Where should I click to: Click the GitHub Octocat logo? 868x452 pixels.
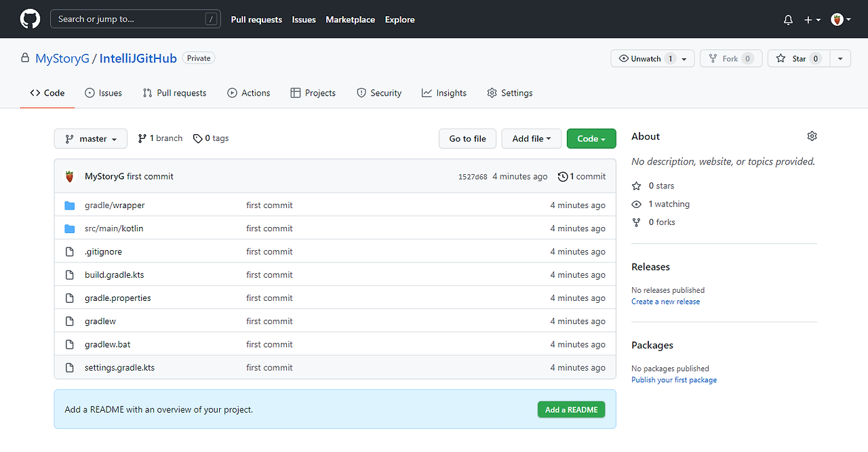[30, 19]
